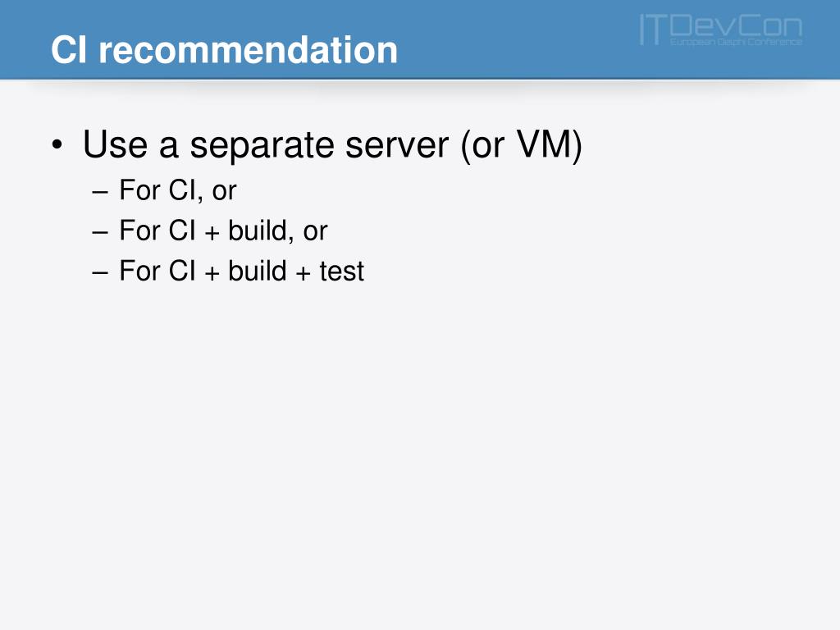Viewport: 840px width, 630px height.
Task: Click the word build in the second sub-bullet
Action: click(257, 231)
